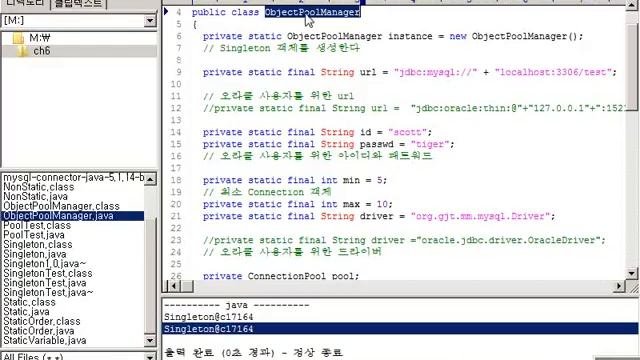The width and height of the screenshot is (640, 360).
Task: Select NonStatic.class in file list
Action: click(39, 187)
